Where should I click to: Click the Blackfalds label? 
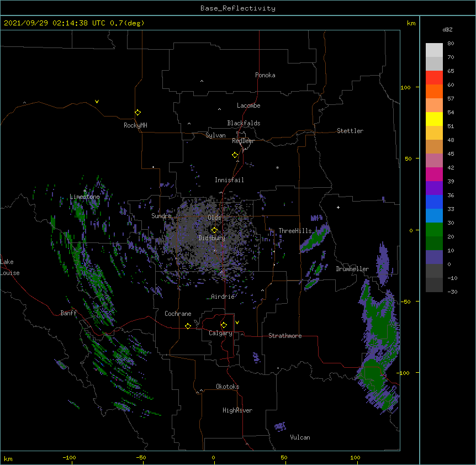[244, 123]
